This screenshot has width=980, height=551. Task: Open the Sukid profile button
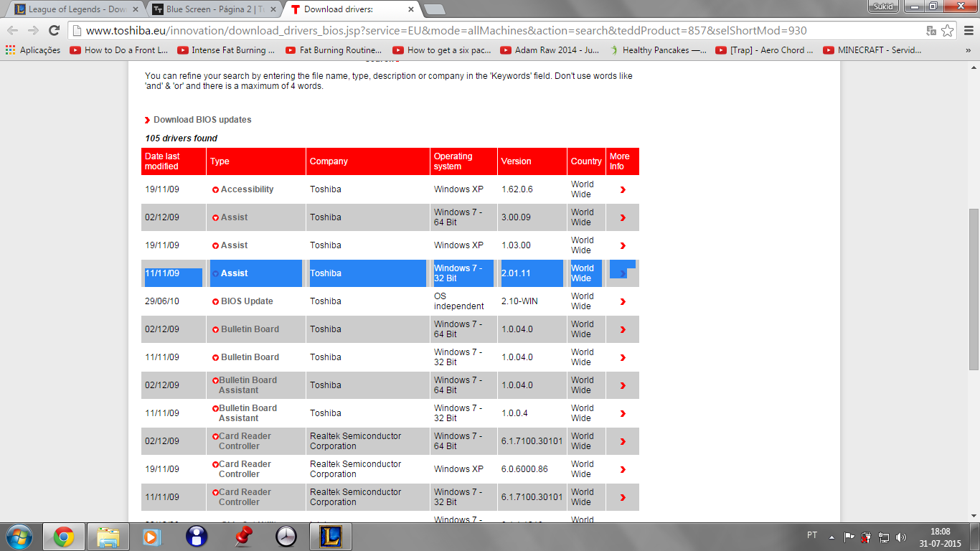[x=882, y=6]
